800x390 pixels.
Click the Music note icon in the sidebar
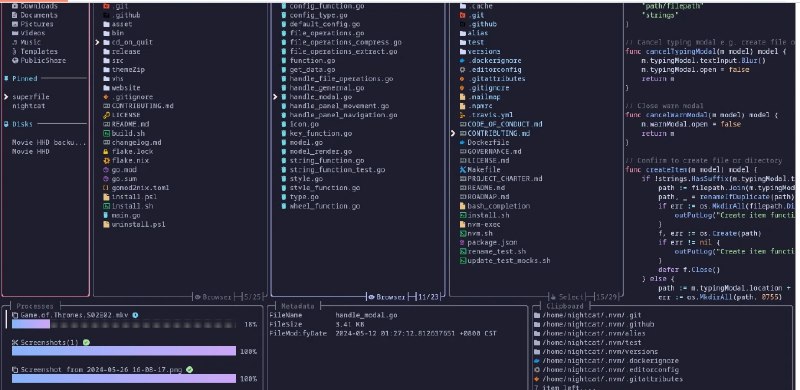[15, 42]
